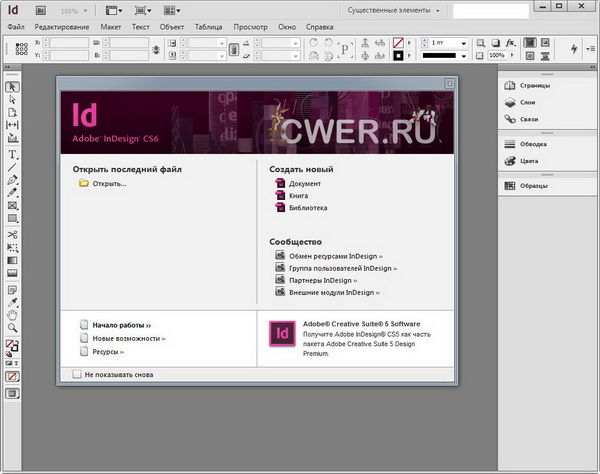
Task: Select the Zoom magnifier tool
Action: point(13,327)
